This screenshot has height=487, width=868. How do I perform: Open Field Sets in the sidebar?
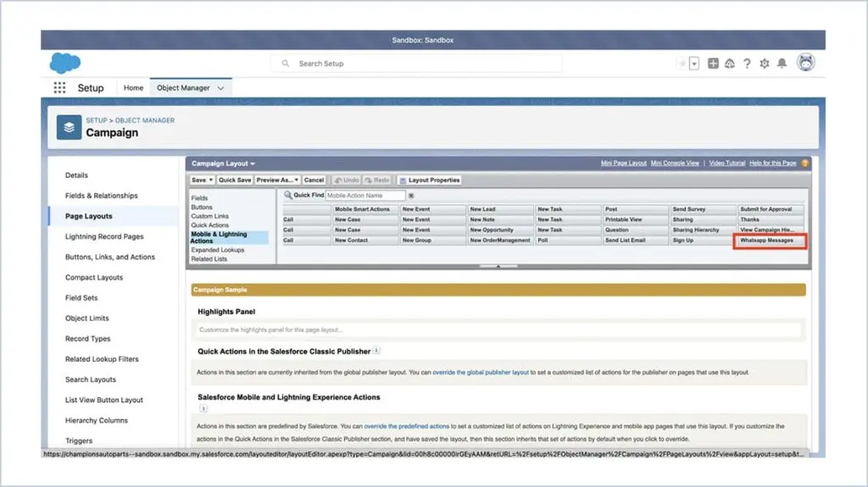[x=81, y=298]
